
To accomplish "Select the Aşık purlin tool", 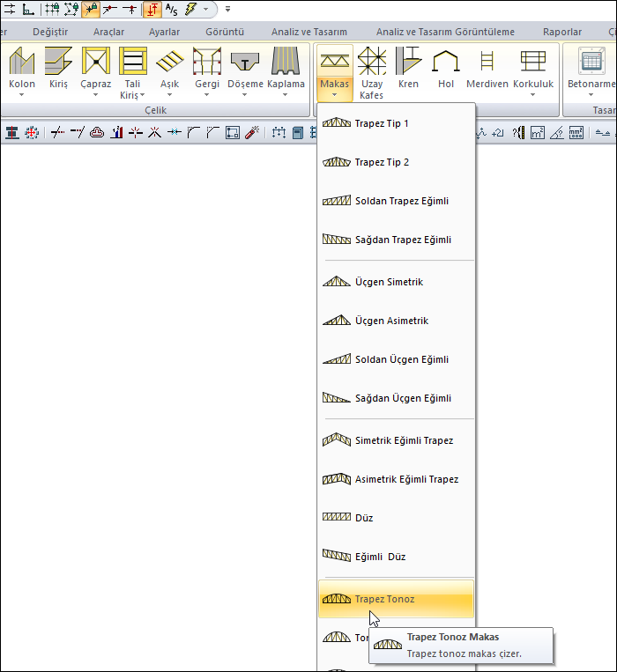I will pos(169,62).
